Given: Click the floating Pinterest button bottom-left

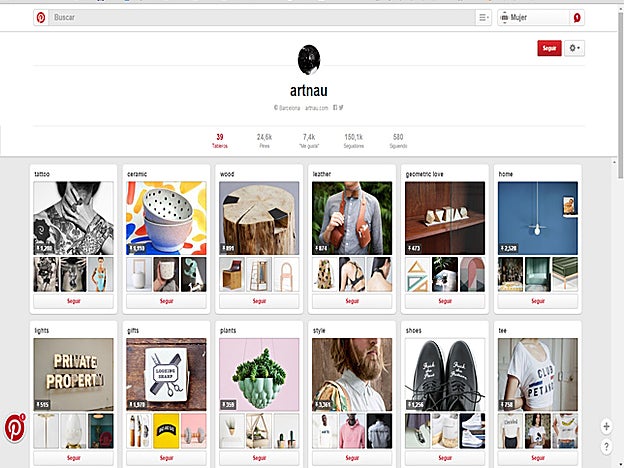Looking at the screenshot, I should [16, 426].
